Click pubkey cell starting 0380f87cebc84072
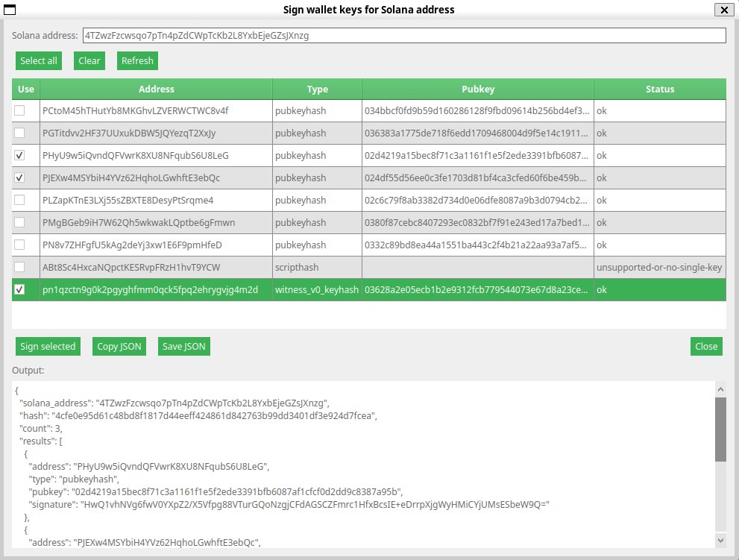 pyautogui.click(x=478, y=222)
